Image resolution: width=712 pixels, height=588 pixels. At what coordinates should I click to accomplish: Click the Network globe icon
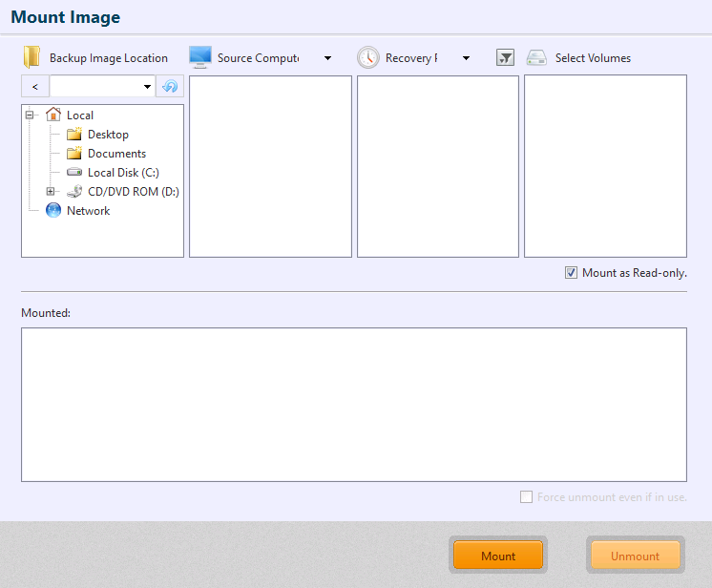point(53,211)
